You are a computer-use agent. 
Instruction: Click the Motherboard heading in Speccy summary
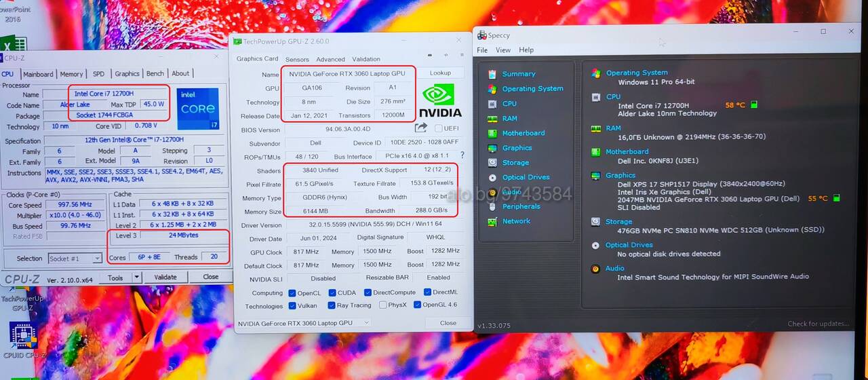627,152
